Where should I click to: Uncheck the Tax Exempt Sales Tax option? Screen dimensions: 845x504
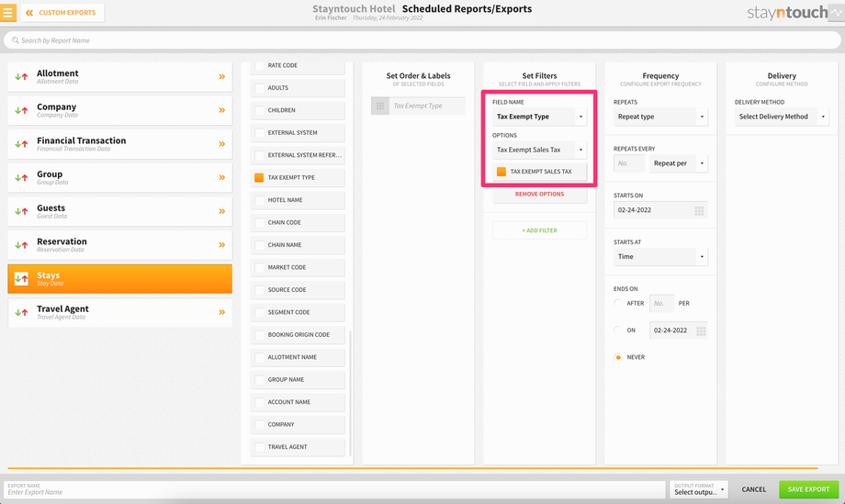(501, 172)
